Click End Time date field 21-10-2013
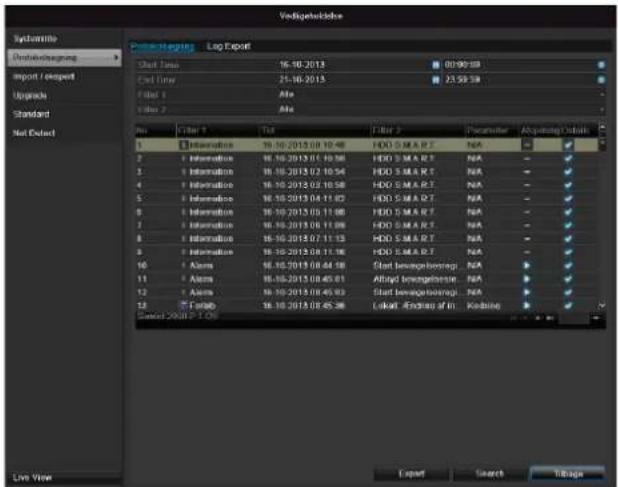The image size is (618, 487). (302, 80)
